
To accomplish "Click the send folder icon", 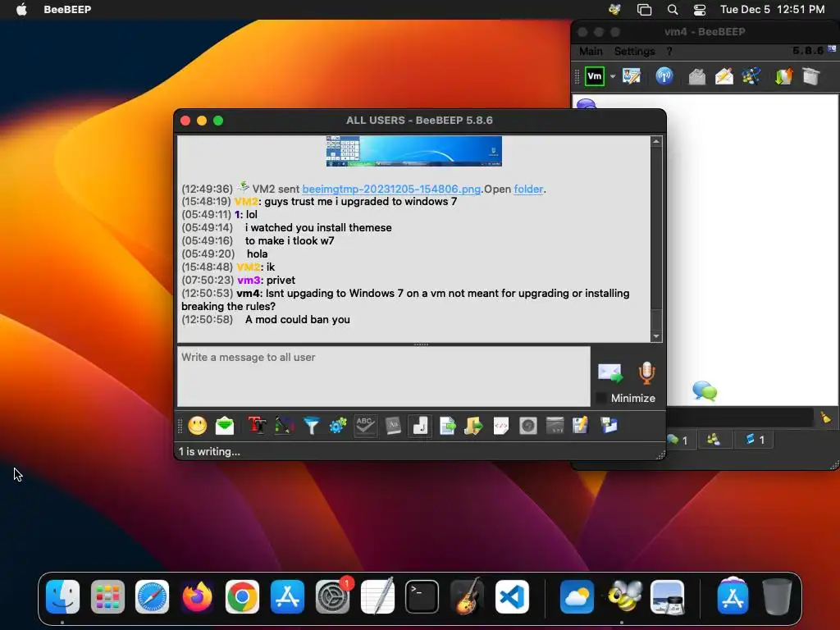I will tap(473, 426).
